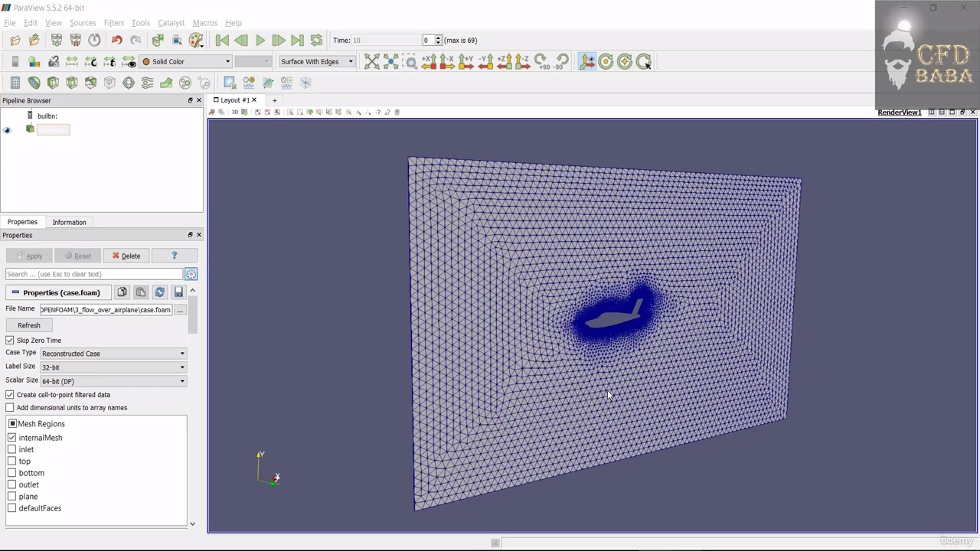
Task: Click the properties search field
Action: coord(93,274)
